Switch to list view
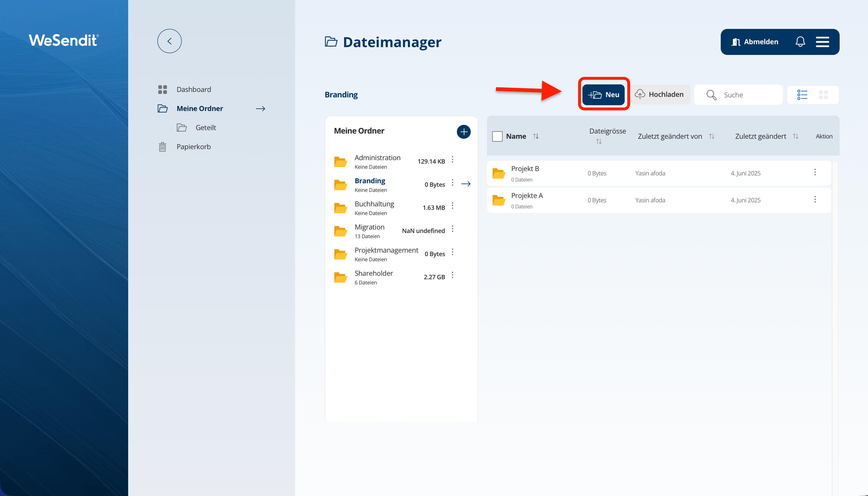Image resolution: width=868 pixels, height=496 pixels. [802, 94]
